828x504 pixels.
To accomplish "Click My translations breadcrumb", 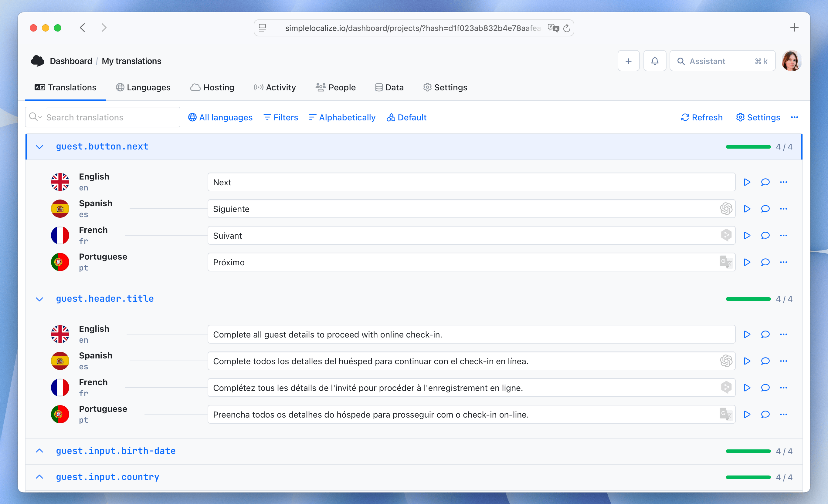I will pyautogui.click(x=131, y=61).
